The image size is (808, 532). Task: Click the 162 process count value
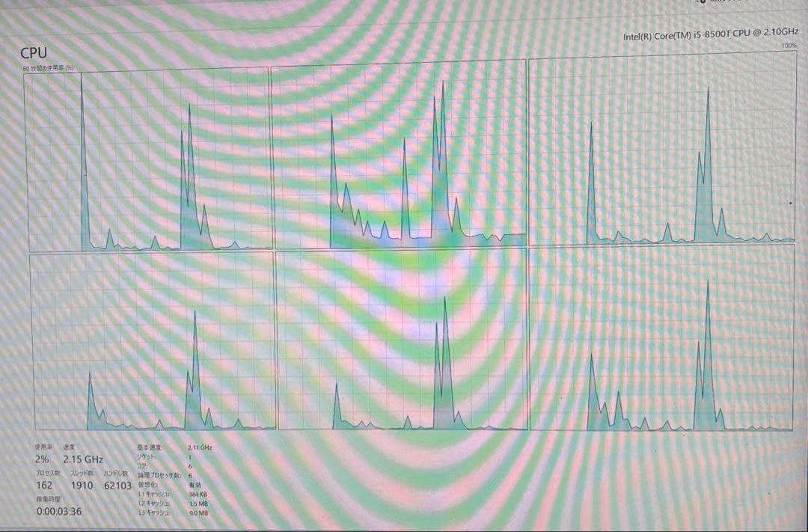coord(45,485)
